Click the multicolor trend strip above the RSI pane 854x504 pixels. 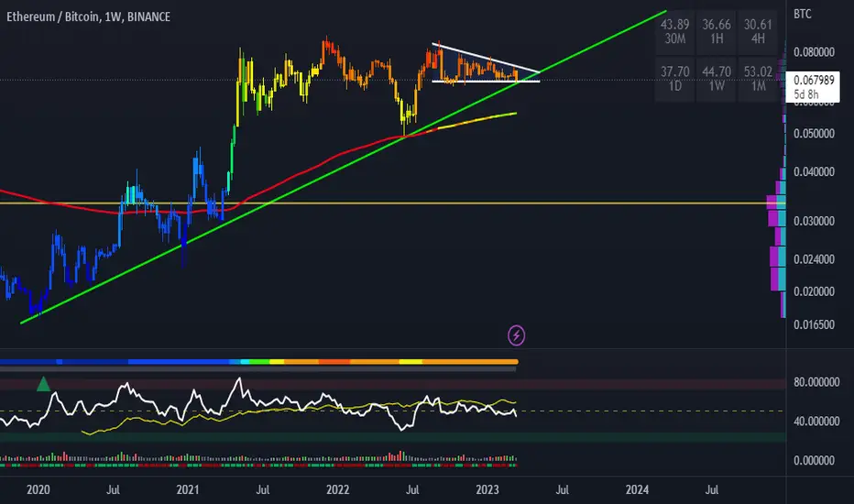tap(258, 362)
